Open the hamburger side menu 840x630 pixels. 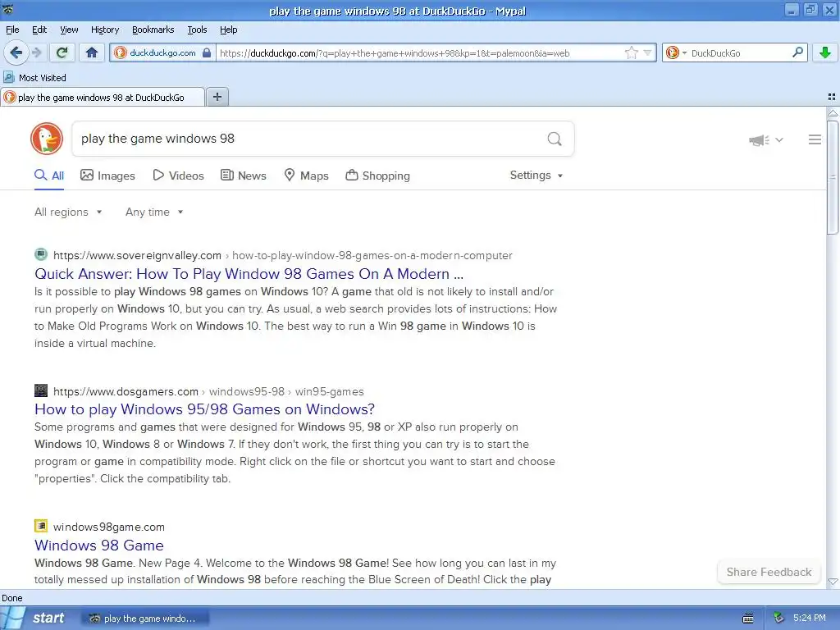click(815, 139)
